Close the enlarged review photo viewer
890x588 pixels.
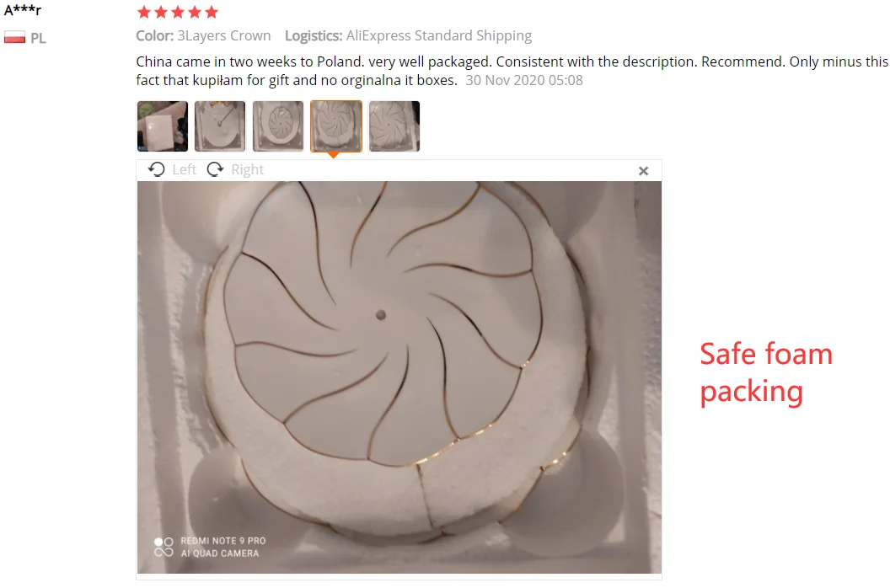coord(643,171)
